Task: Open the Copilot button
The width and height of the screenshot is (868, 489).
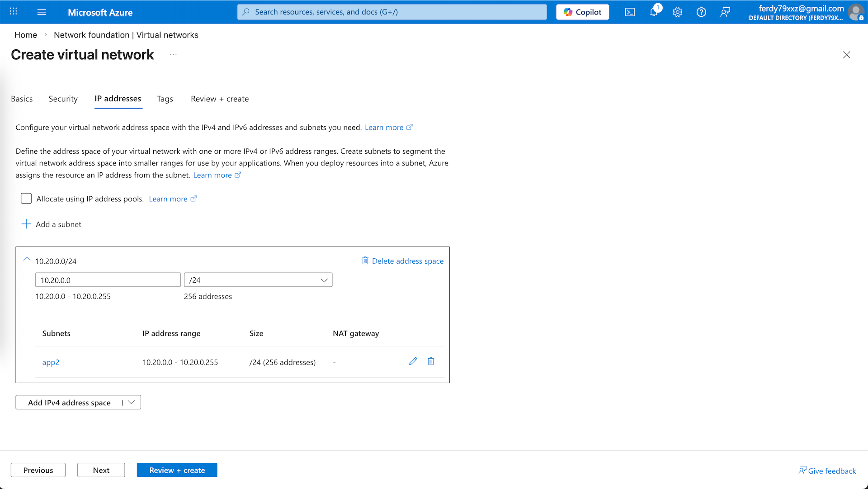Action: [582, 12]
